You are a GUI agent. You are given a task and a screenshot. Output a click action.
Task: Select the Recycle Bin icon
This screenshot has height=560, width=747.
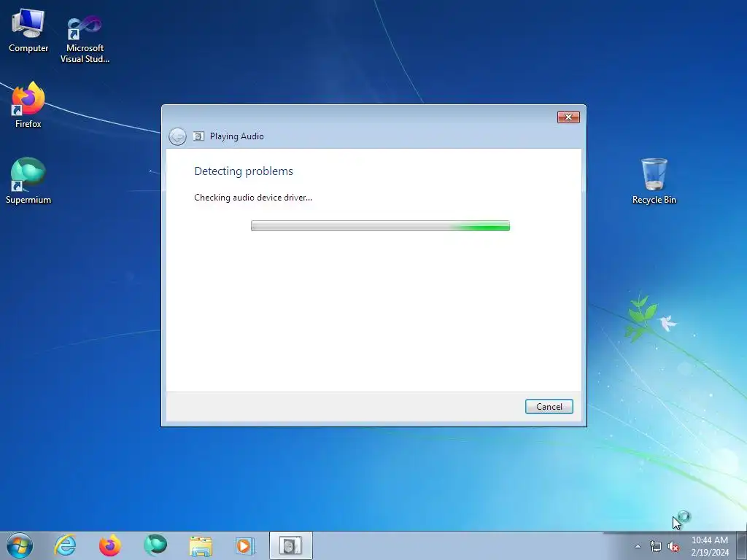(x=654, y=182)
